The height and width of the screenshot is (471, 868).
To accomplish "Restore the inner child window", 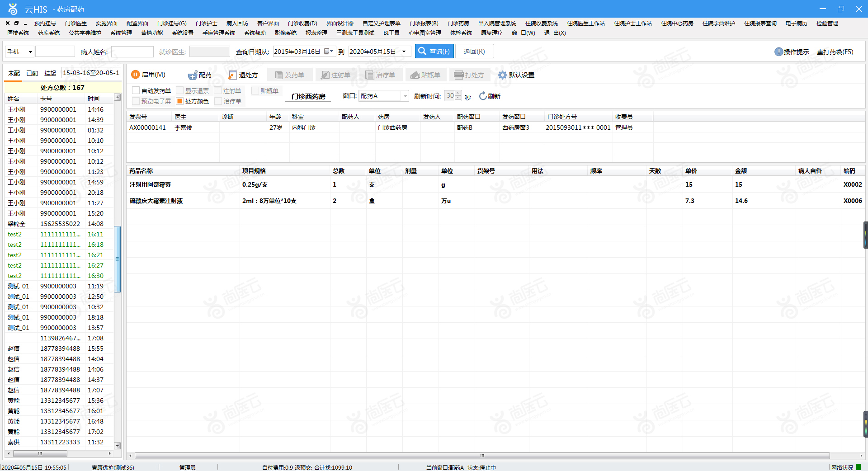I will [16, 23].
